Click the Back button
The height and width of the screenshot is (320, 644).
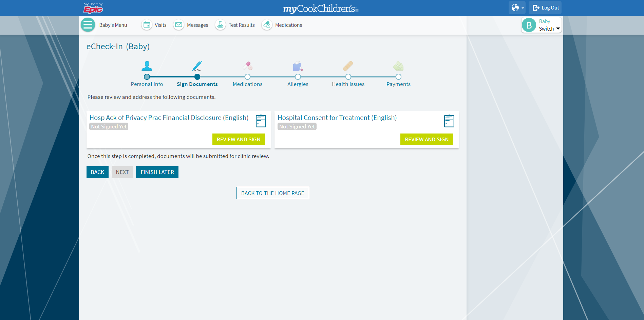(x=97, y=172)
